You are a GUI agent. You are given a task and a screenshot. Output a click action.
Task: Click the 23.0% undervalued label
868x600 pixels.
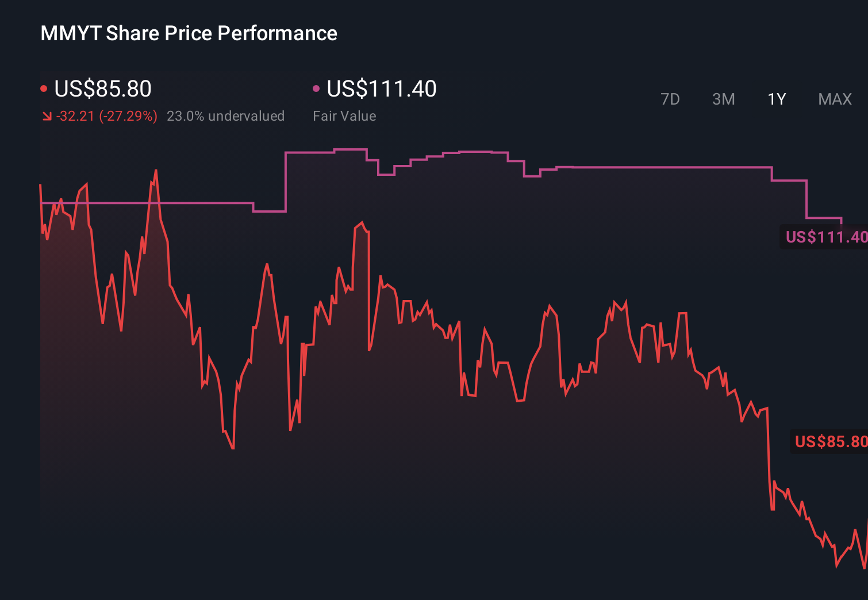click(x=226, y=116)
